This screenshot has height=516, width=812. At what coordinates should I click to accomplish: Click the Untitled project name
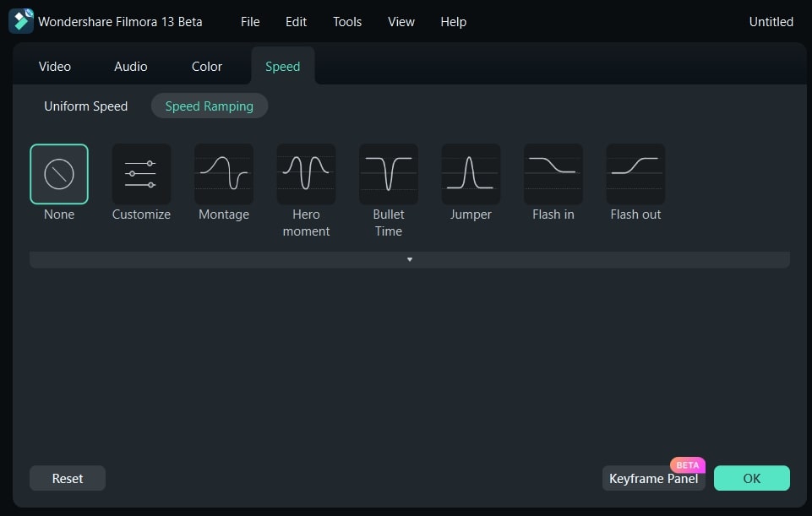[x=771, y=22]
